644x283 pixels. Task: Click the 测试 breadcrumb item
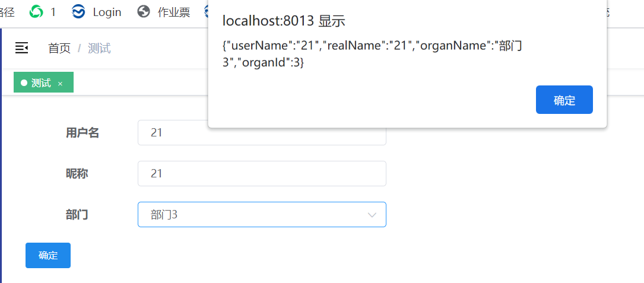coord(99,49)
